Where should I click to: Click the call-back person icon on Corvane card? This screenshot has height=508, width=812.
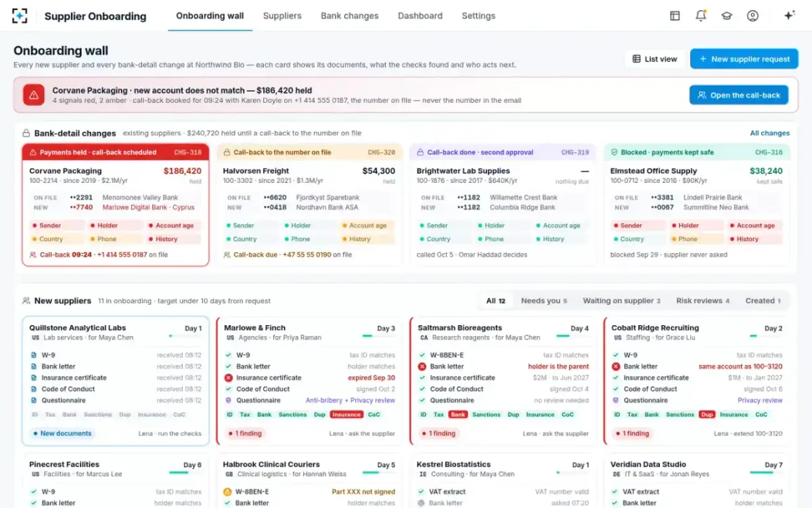(33, 255)
